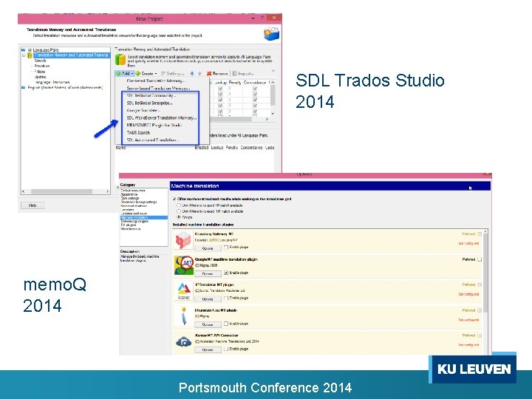The width and height of the screenshot is (532, 399).
Task: Click the move down arrow in Trados toolbar
Action: (x=192, y=73)
